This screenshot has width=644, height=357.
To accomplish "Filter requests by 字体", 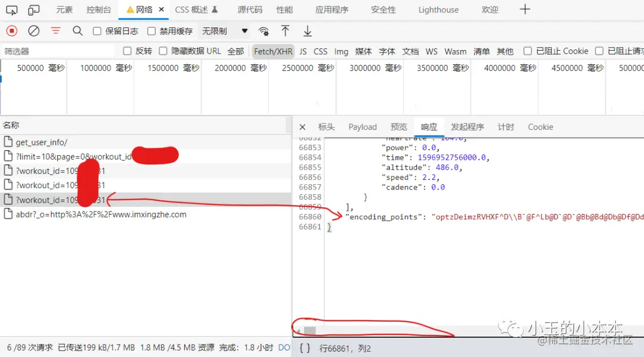I will pos(387,51).
